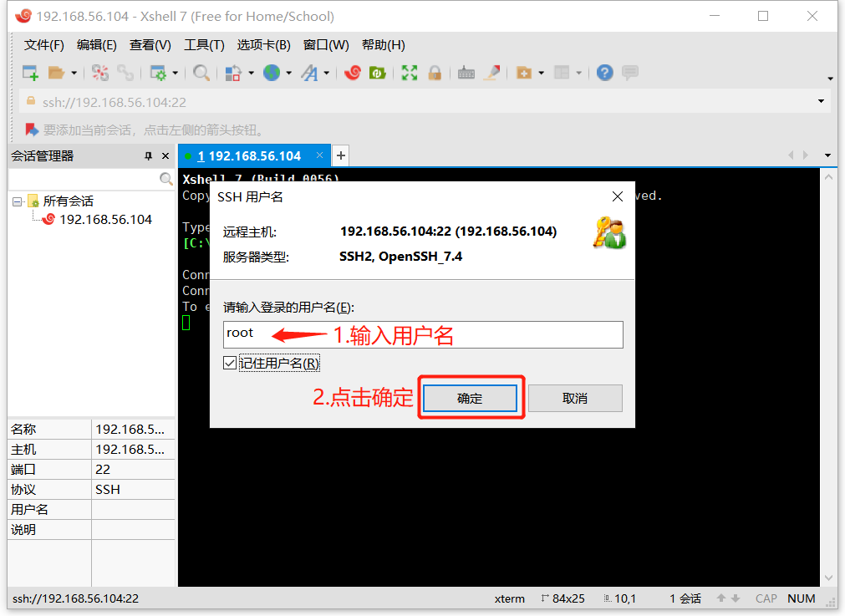Viewport: 845px width, 616px height.
Task: Expand the font settings dropdown arrow
Action: pyautogui.click(x=326, y=73)
